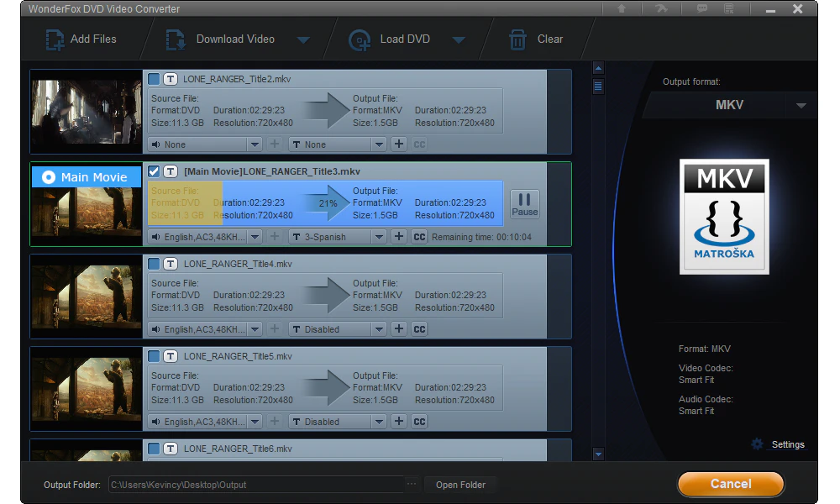
Task: Open English AC3 audio dropdown for Title4
Action: coord(255,328)
